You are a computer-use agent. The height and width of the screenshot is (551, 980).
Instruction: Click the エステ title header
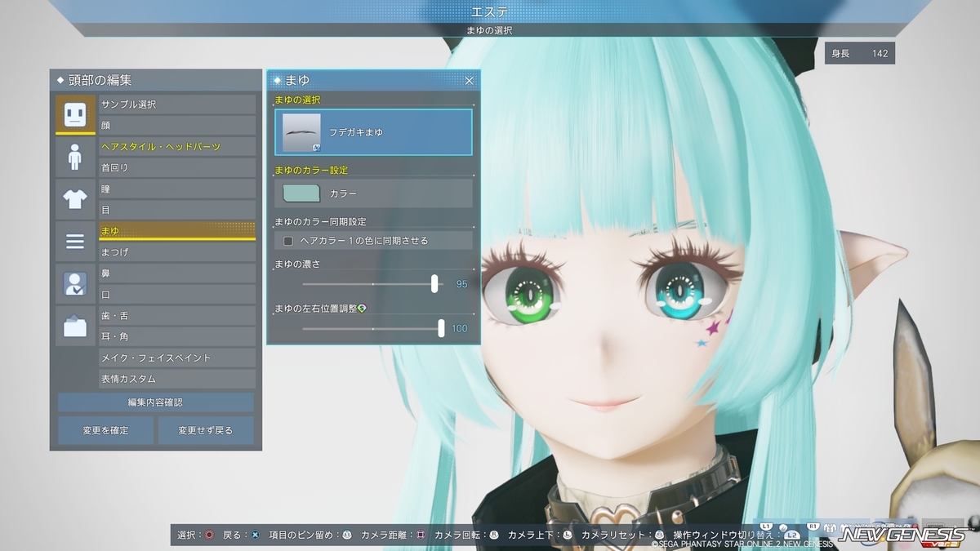(x=491, y=11)
